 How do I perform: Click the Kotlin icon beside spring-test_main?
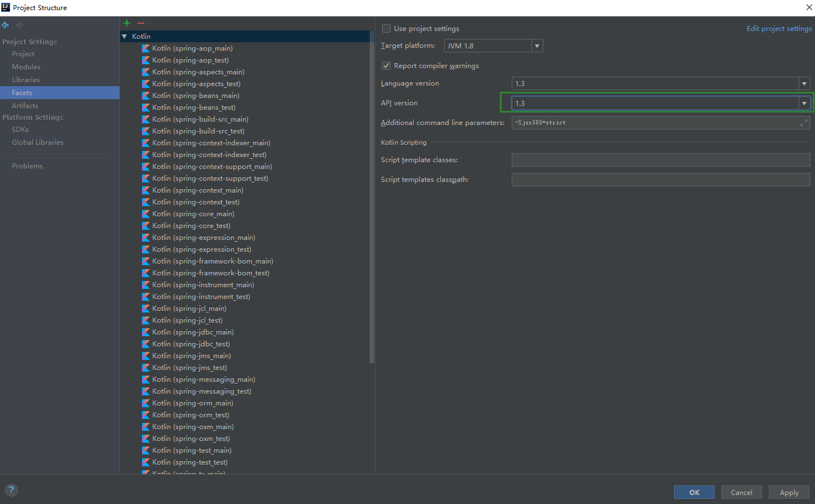[x=146, y=451]
